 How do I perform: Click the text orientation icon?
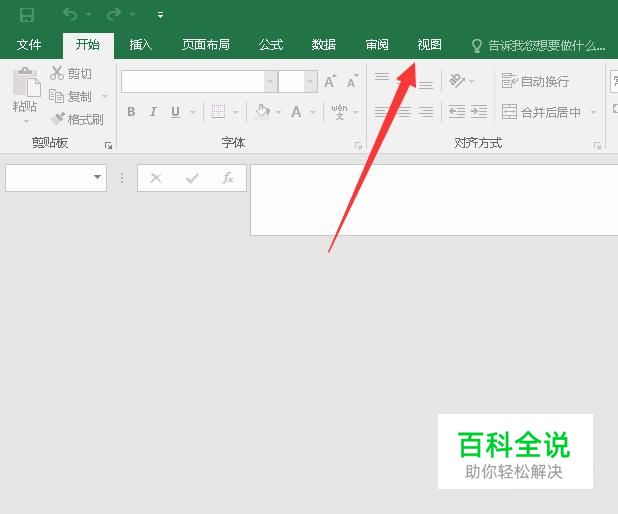point(457,81)
